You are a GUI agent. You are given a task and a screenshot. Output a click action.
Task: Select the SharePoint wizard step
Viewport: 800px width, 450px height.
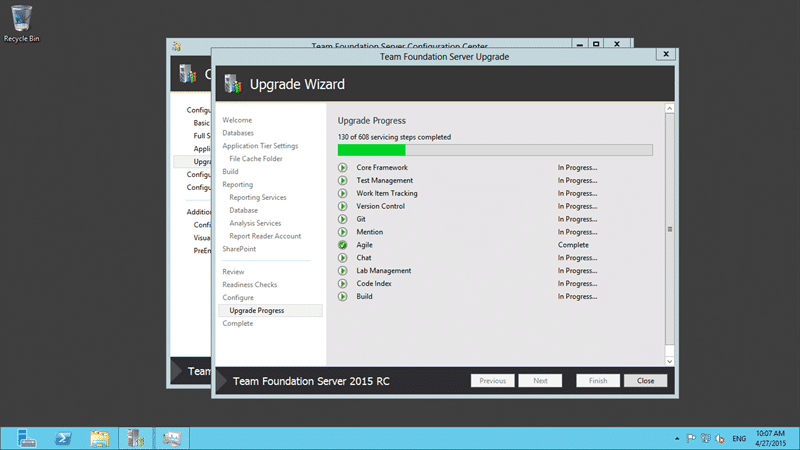tap(239, 249)
